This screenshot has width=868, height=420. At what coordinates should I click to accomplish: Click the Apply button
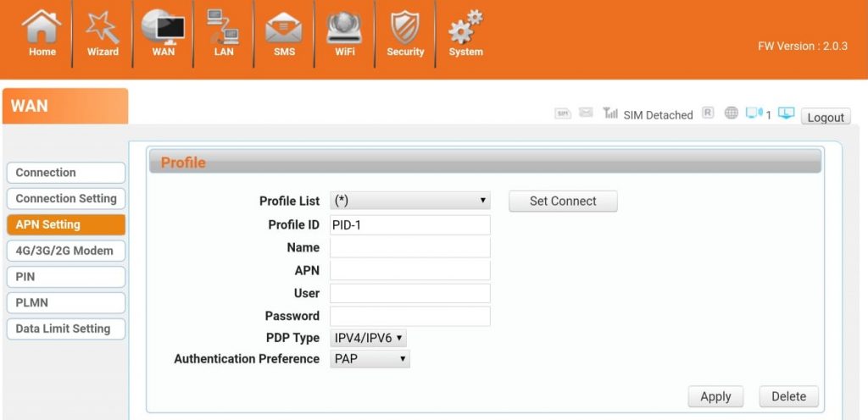pos(715,397)
